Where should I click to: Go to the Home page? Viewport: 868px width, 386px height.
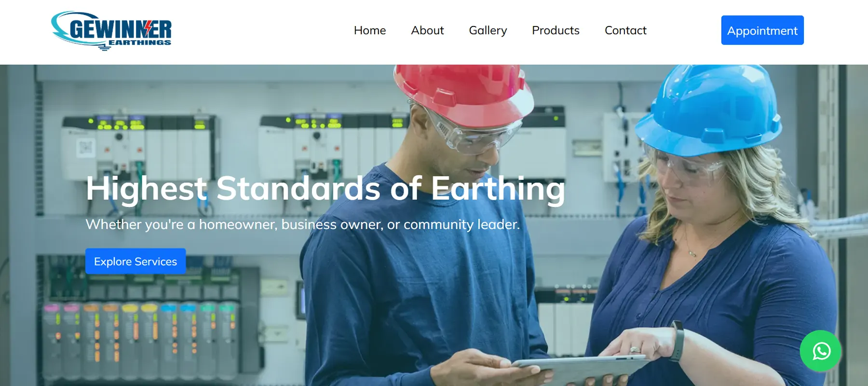pyautogui.click(x=370, y=30)
